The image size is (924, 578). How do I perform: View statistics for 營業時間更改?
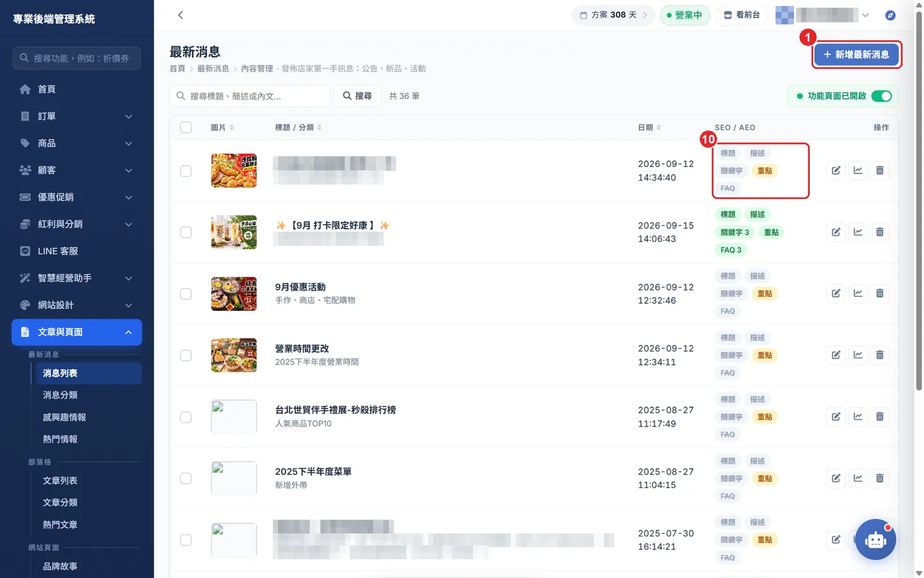click(x=858, y=355)
